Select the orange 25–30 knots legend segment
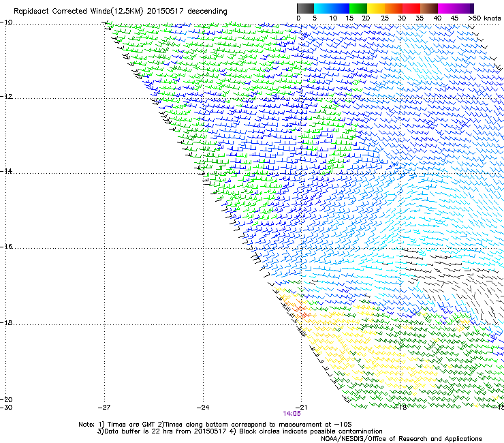Viewport: 504px width, 443px height. 394,8
